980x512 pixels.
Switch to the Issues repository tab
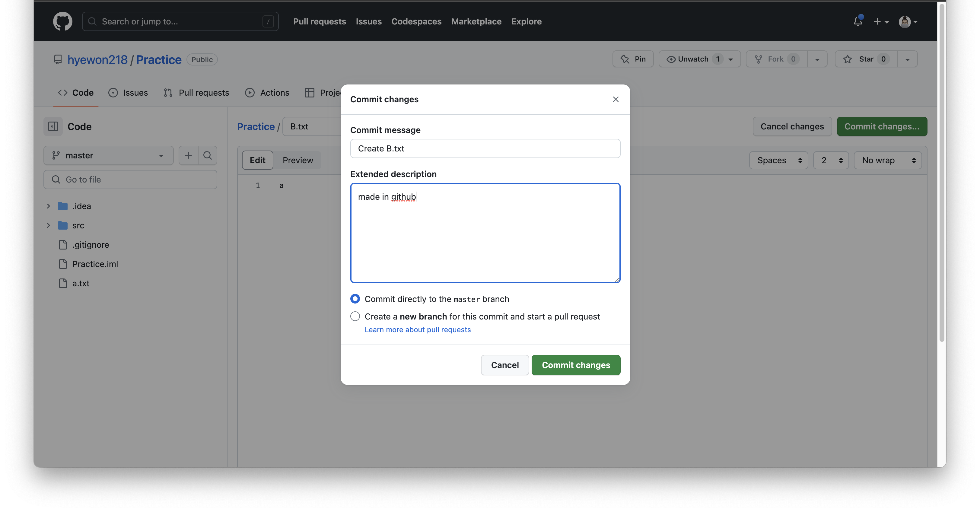pos(128,93)
